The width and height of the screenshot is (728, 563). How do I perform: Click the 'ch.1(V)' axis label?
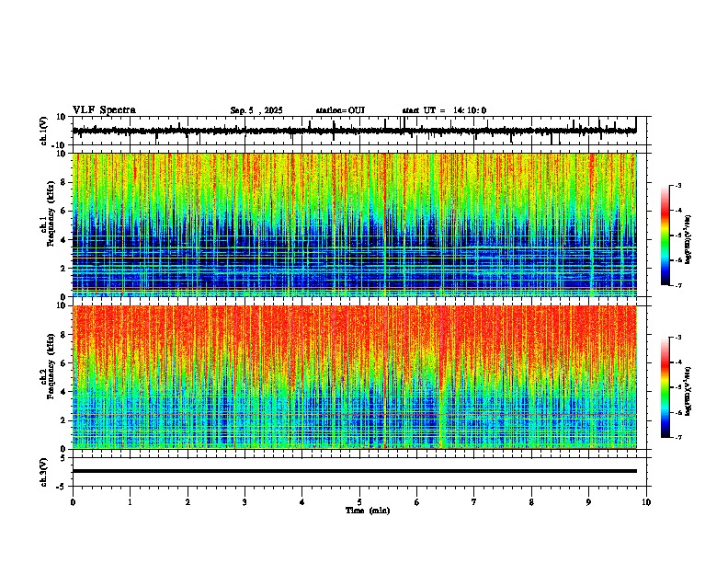[44, 131]
